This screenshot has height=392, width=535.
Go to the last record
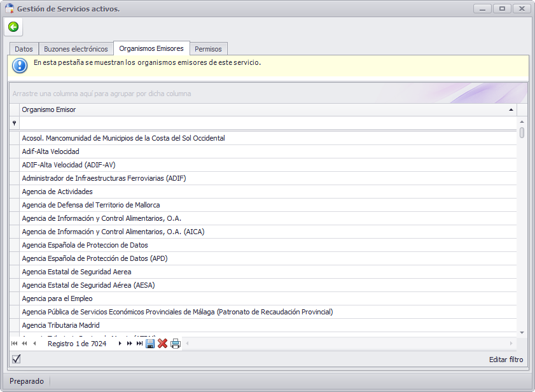(x=139, y=344)
